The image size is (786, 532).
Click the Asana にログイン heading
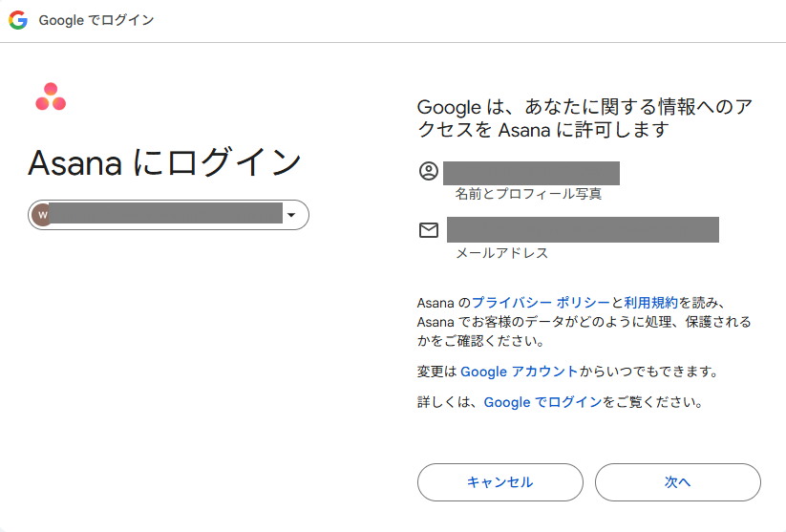coord(165,163)
